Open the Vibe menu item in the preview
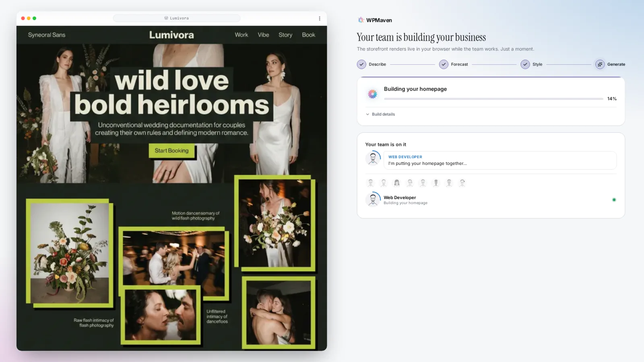 (x=263, y=35)
